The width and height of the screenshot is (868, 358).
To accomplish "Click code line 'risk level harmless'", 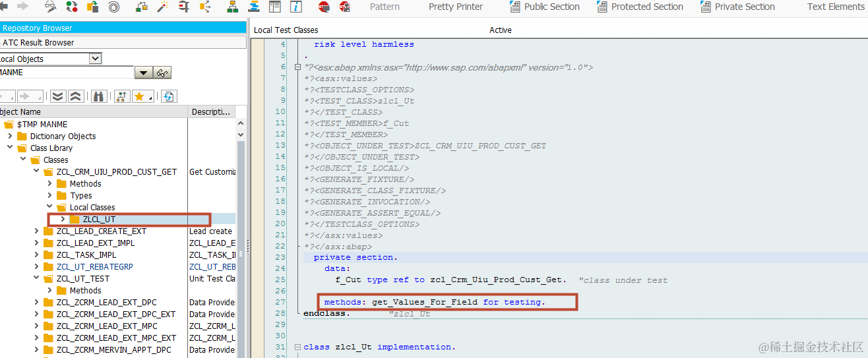I will coord(364,44).
